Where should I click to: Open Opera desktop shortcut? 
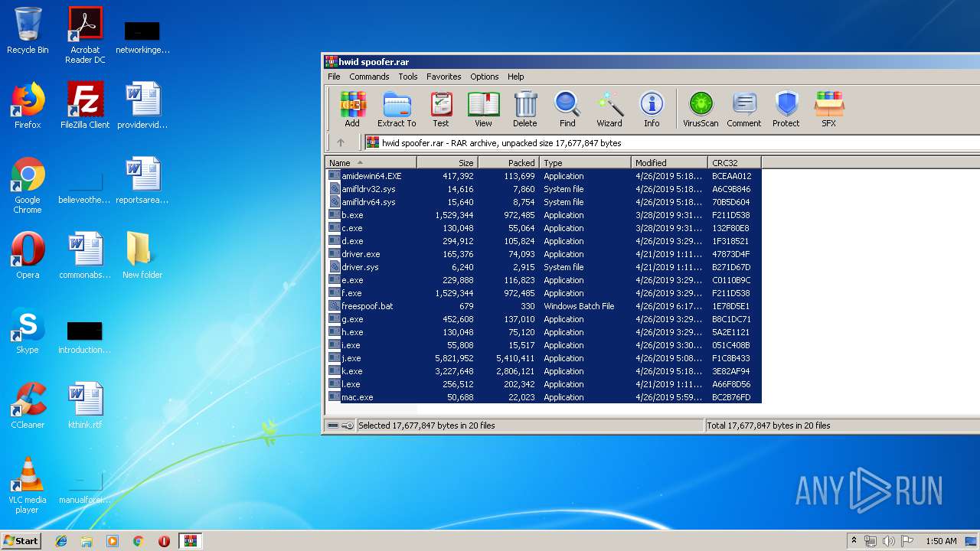coord(28,256)
